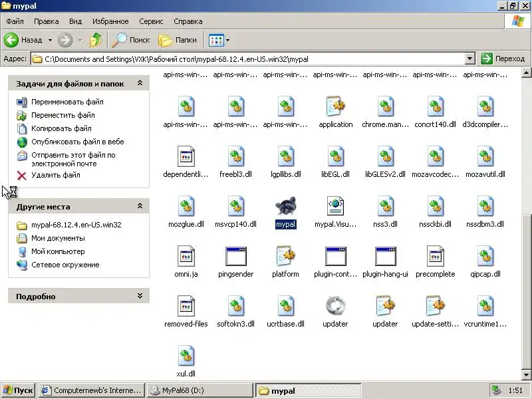Open the Сервис menu

tap(151, 21)
